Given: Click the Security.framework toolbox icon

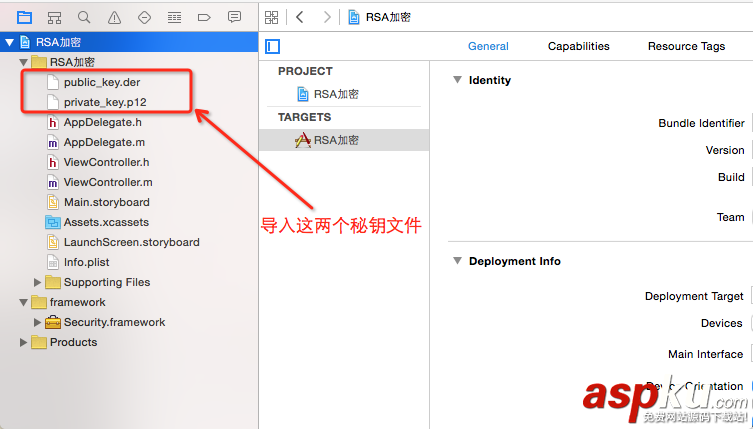Looking at the screenshot, I should coord(53,322).
